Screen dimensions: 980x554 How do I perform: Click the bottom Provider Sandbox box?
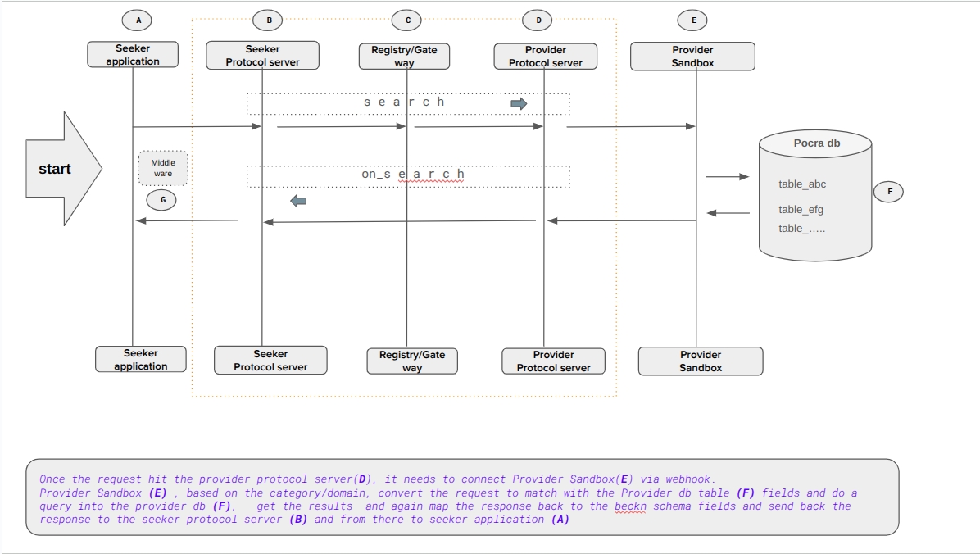(700, 361)
